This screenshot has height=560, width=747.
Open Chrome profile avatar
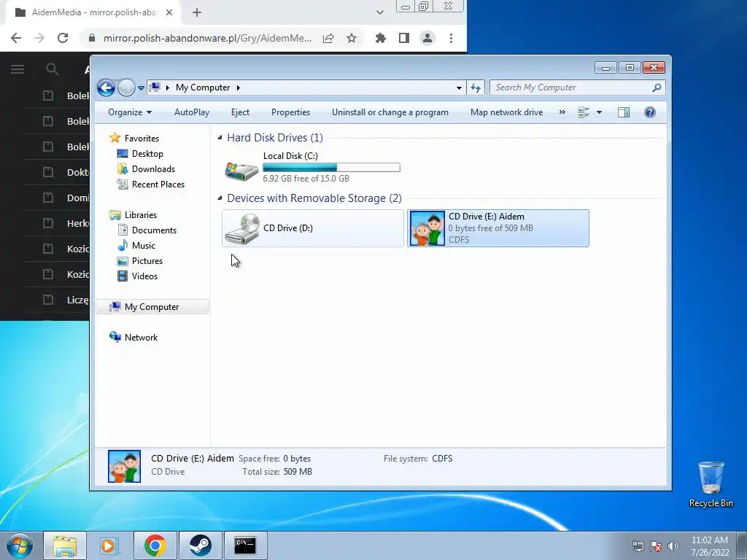[x=427, y=38]
